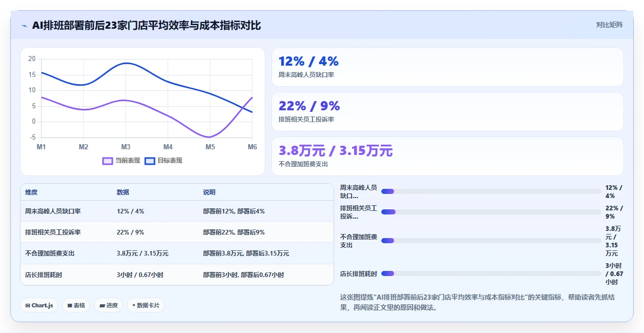Toggle the 当前表现 series legend label

(x=127, y=161)
